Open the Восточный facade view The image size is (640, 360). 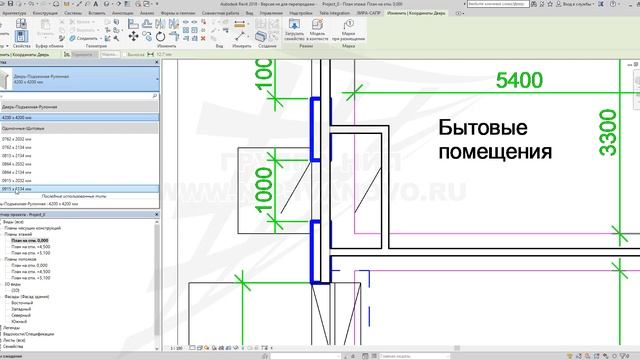(x=22, y=303)
